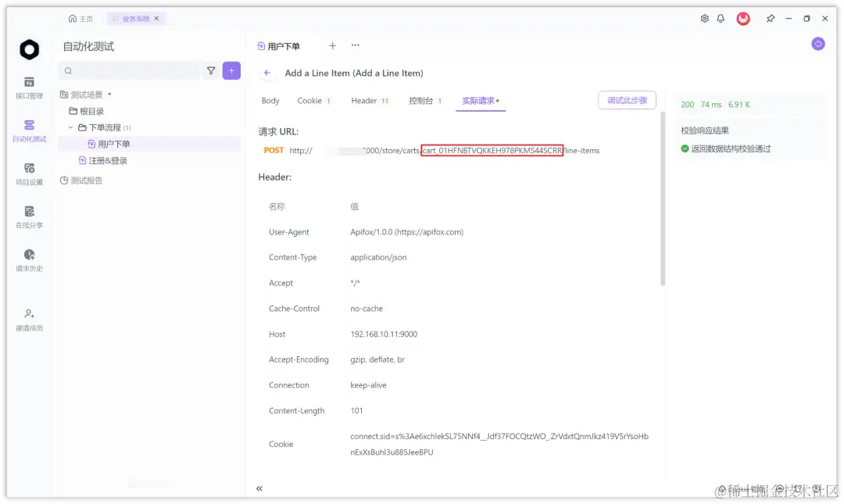Image resolution: width=844 pixels, height=504 pixels.
Task: Click the 邀请成员 sidebar icon
Action: (x=29, y=320)
